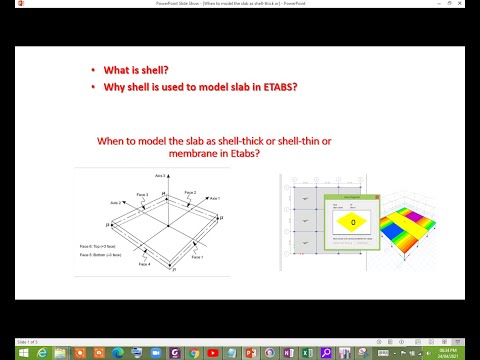Open the Windows Start menu
This screenshot has height=360, width=480.
(x=24, y=353)
